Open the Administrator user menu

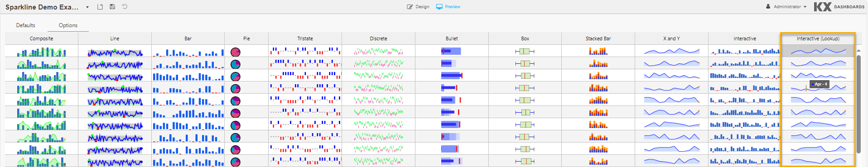pos(786,7)
